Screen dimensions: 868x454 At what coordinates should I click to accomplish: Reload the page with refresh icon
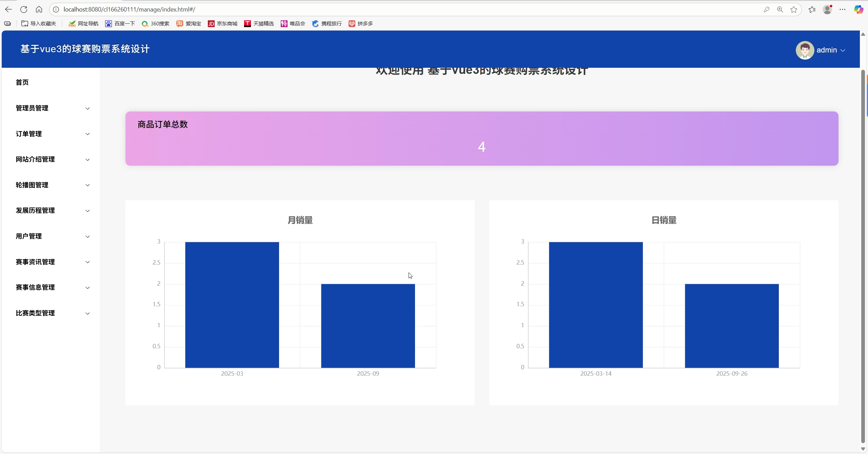pyautogui.click(x=24, y=9)
